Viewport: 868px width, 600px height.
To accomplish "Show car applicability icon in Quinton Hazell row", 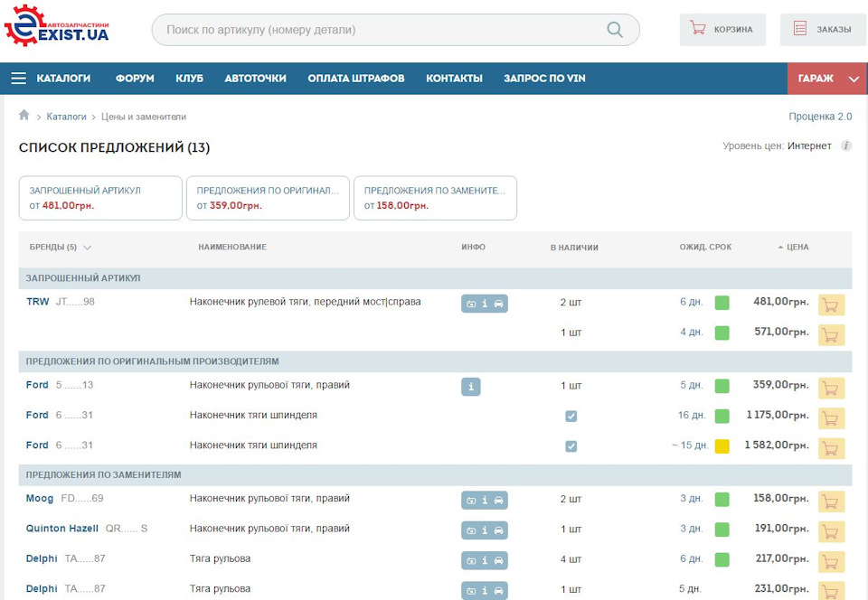I will 499,530.
